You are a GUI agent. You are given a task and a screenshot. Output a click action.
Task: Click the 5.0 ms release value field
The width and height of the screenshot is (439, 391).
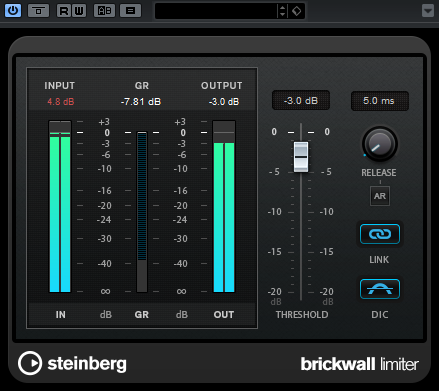click(x=379, y=100)
